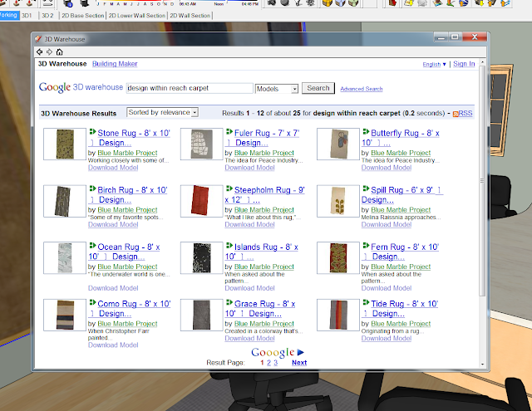Download Model for the Spill Rug
532x411 pixels.
coord(386,225)
